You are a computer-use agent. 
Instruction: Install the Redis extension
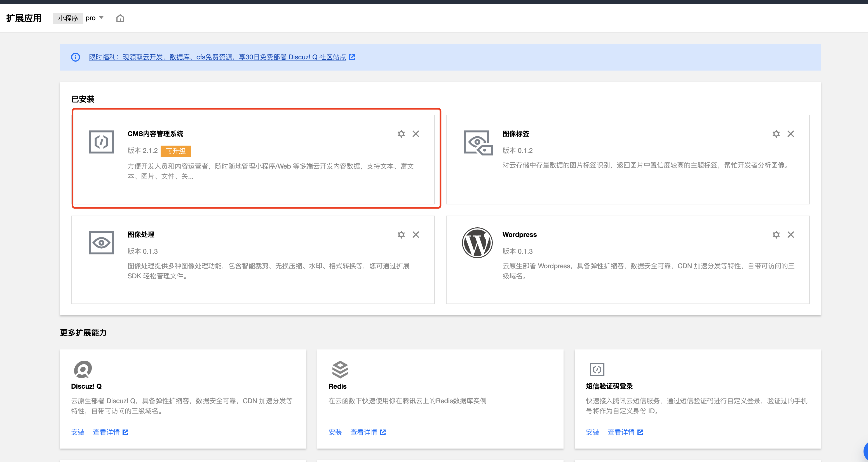(x=335, y=432)
